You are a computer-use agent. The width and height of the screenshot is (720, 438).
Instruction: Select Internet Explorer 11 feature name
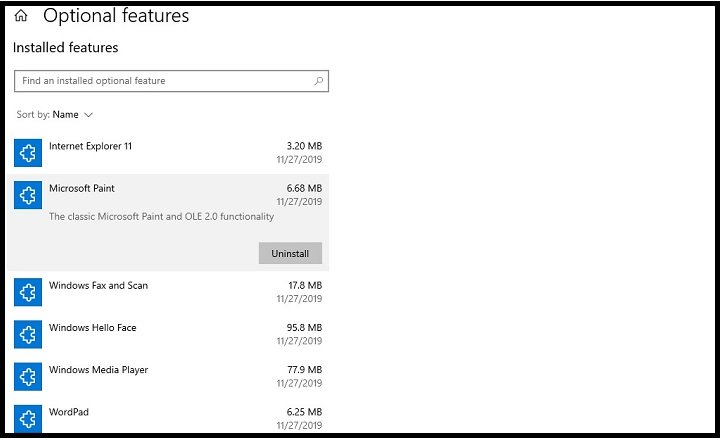(90, 146)
